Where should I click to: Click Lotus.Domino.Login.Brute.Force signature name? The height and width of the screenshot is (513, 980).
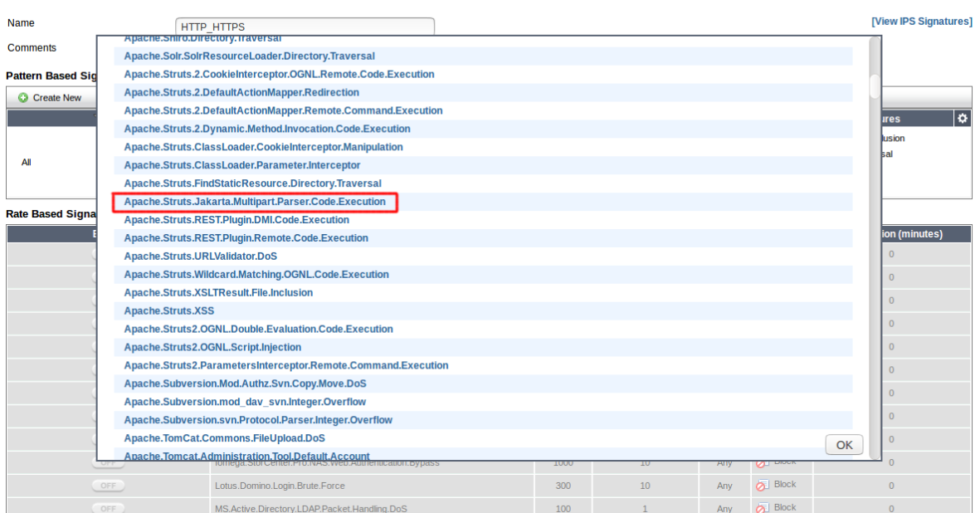point(280,486)
